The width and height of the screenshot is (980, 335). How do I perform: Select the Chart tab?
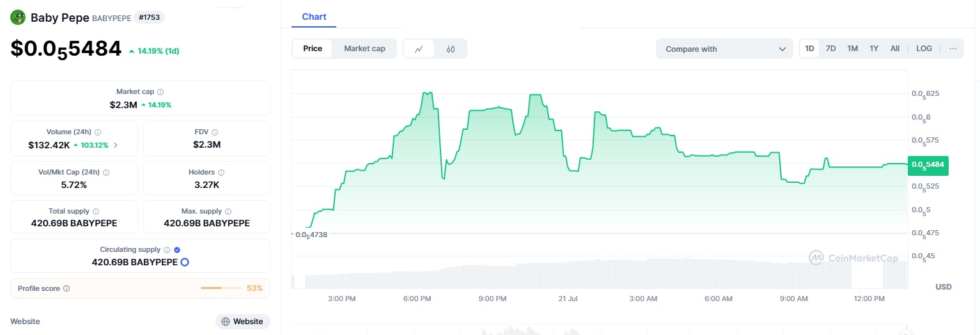(314, 17)
